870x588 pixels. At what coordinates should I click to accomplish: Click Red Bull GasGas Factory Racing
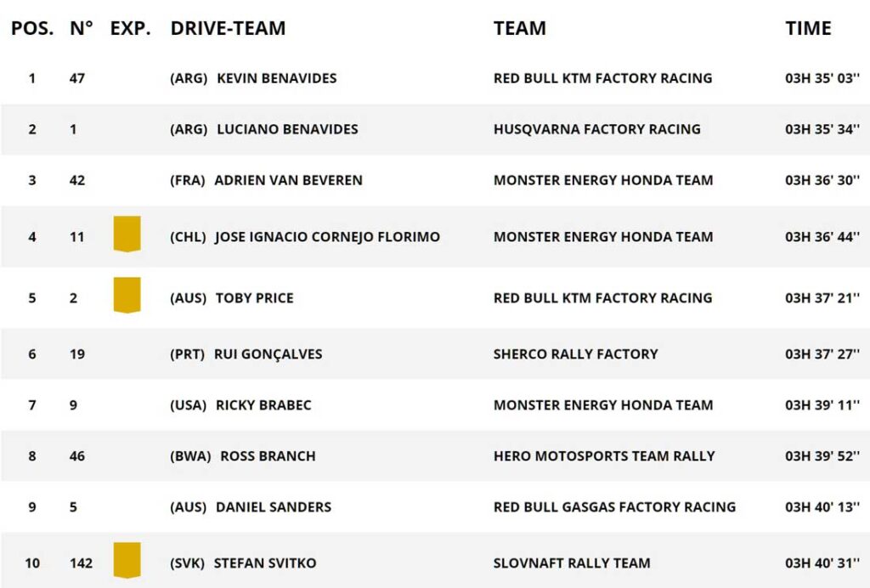coord(615,507)
